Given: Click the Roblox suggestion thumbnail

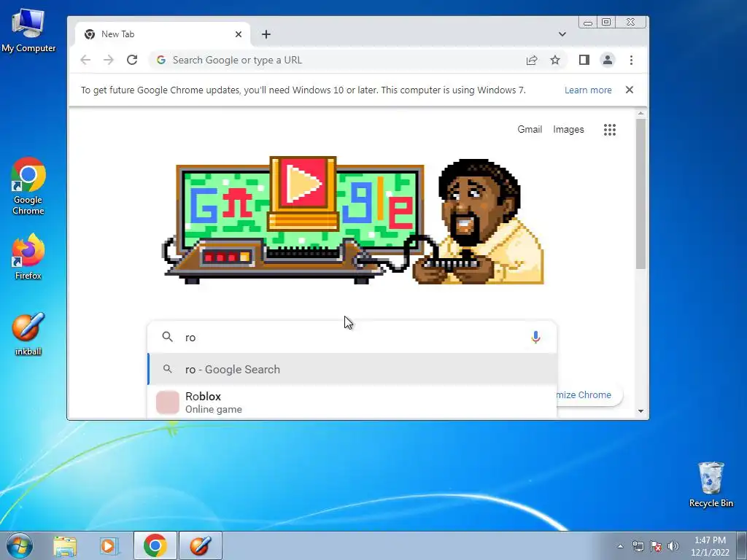Looking at the screenshot, I should [168, 402].
